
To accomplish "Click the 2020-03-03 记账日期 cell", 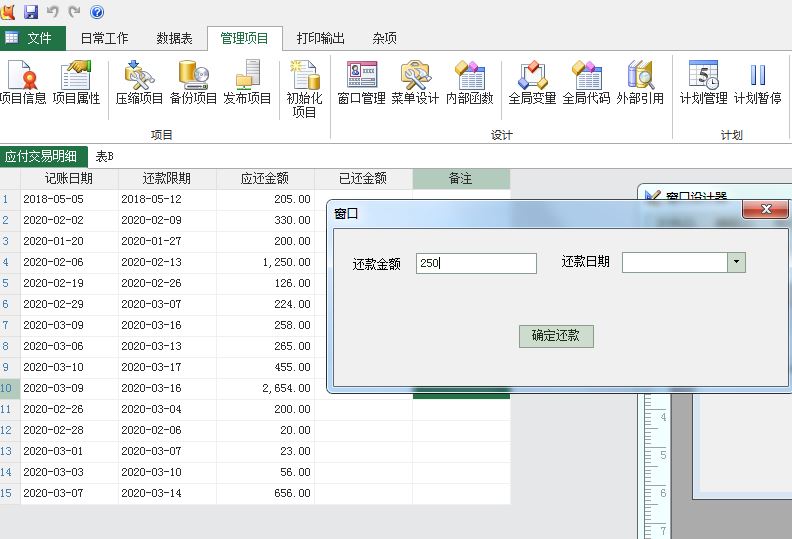I will coord(69,472).
